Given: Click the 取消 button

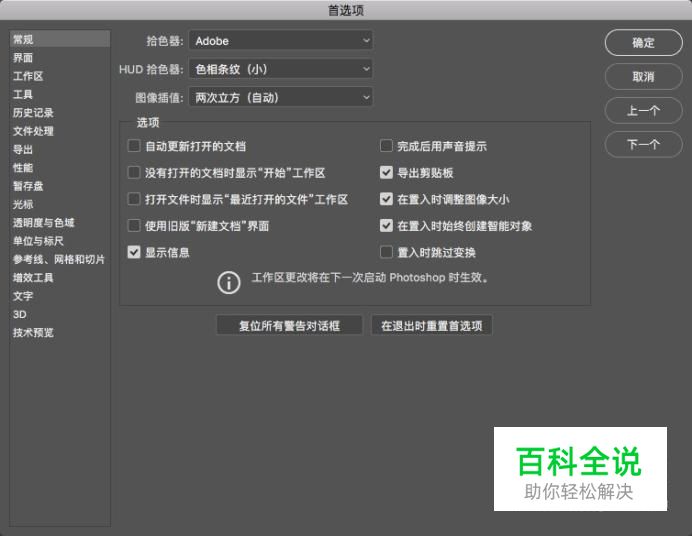Looking at the screenshot, I should [x=643, y=77].
